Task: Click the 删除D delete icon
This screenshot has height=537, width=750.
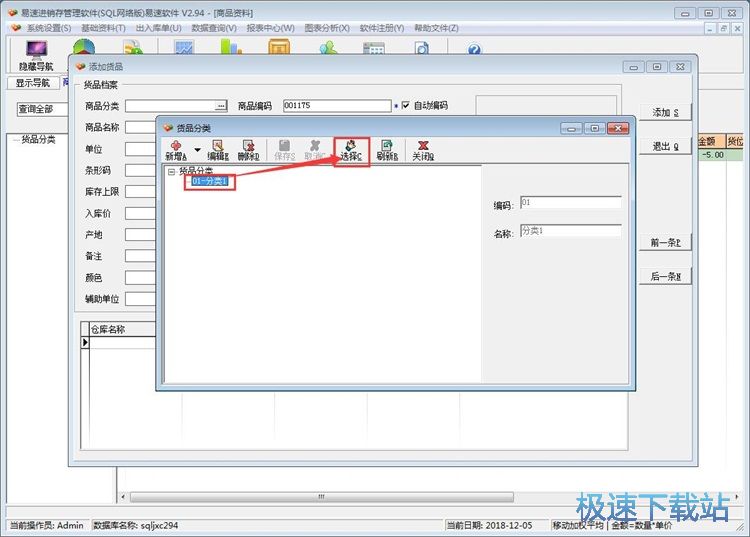Action: tap(248, 150)
